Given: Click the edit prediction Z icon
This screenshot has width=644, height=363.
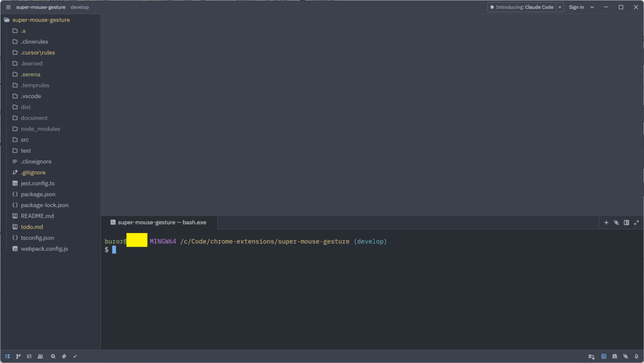Looking at the screenshot, I should point(591,356).
